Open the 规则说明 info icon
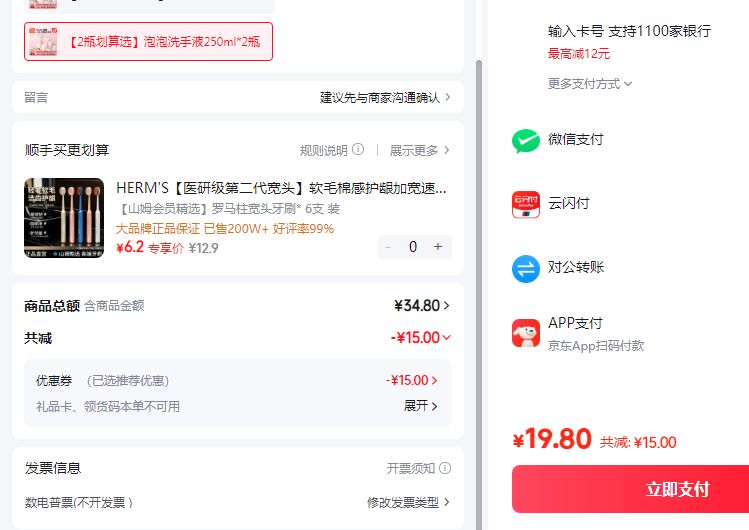This screenshot has height=530, width=749. 358,150
